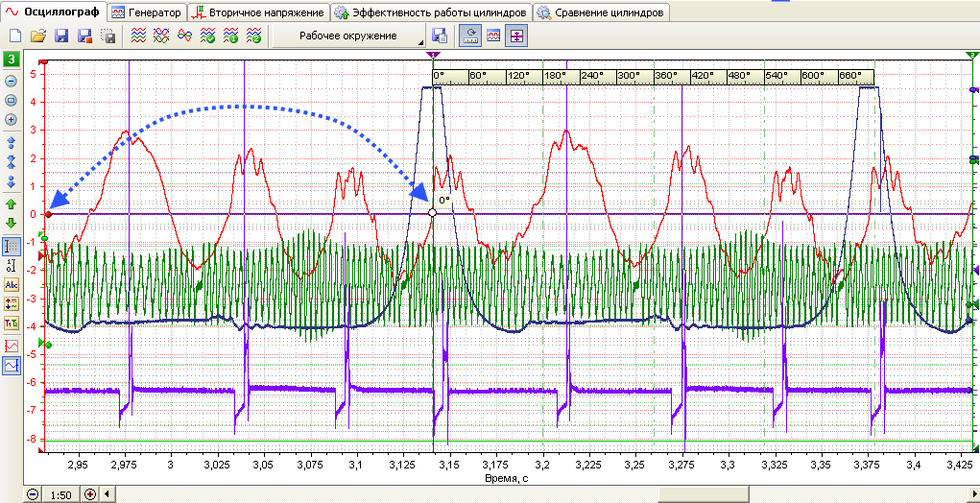Switch to the Осциллограф tab
Screen dimensions: 980x503
click(x=53, y=12)
